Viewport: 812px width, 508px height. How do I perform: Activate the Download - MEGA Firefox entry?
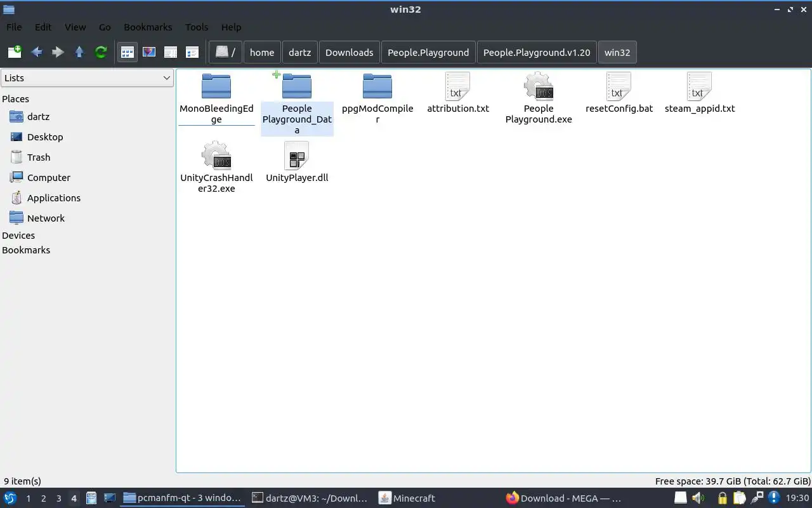pos(564,498)
